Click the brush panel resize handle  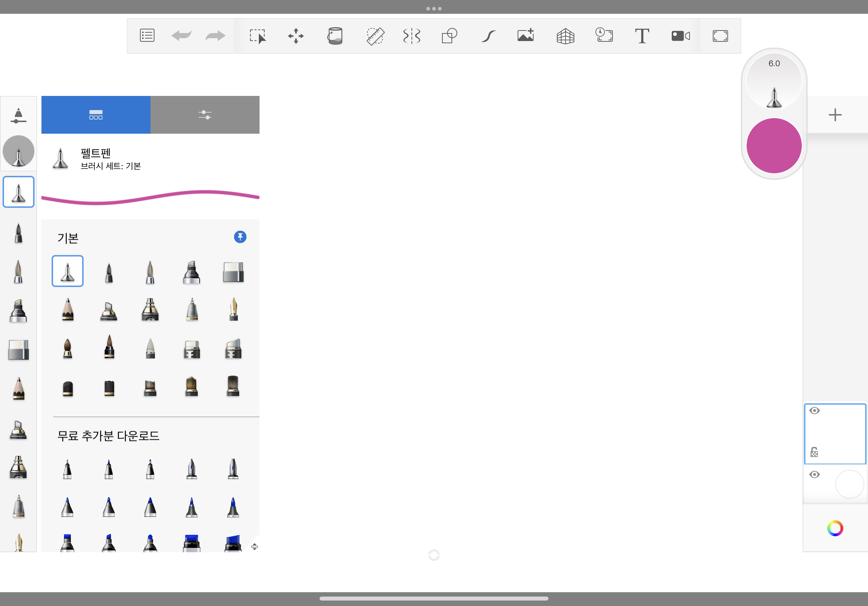(x=254, y=547)
